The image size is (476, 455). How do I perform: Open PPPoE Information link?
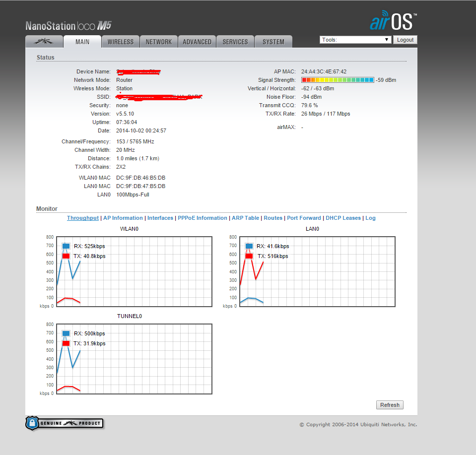(x=203, y=218)
